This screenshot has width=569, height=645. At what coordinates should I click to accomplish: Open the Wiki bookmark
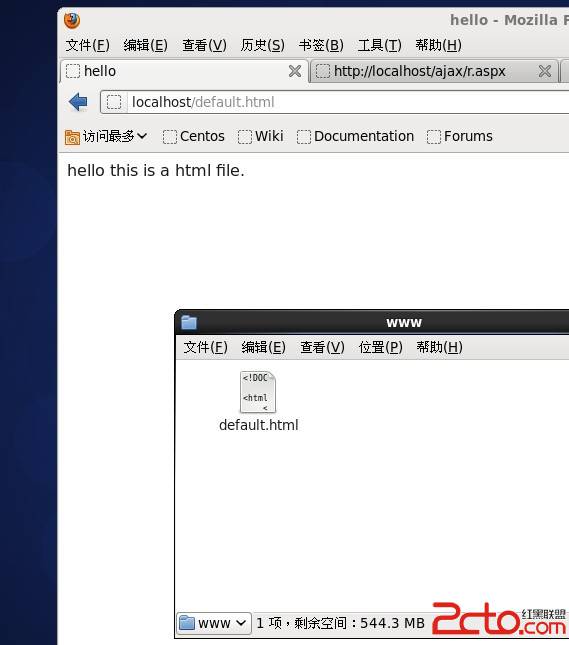point(261,137)
